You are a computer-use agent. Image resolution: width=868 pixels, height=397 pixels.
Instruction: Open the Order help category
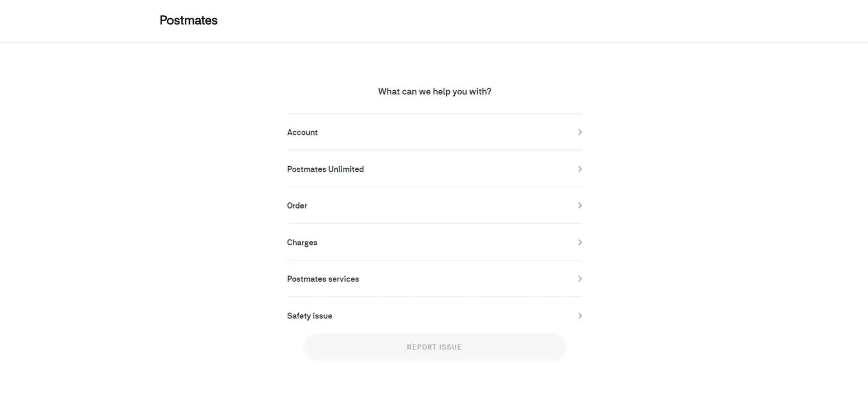click(x=297, y=206)
